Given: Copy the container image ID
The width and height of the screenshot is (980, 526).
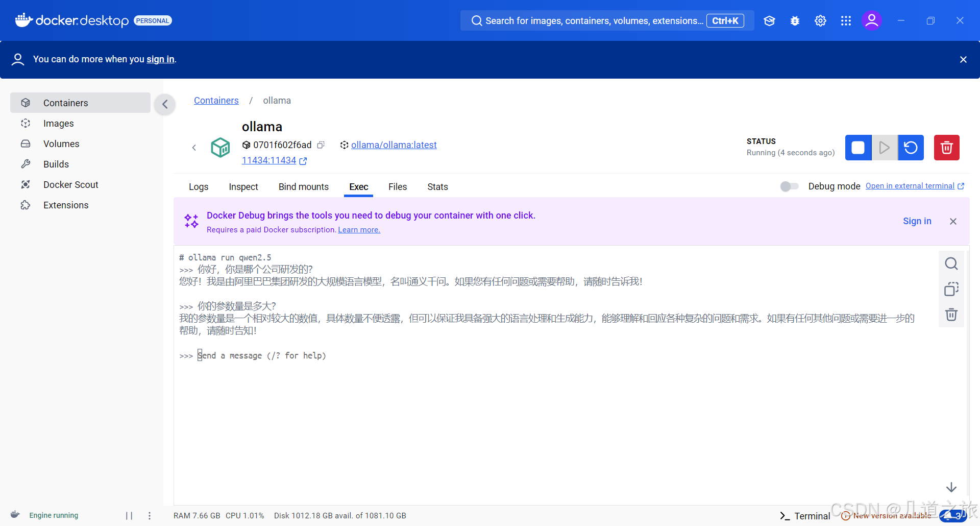Looking at the screenshot, I should (x=321, y=145).
